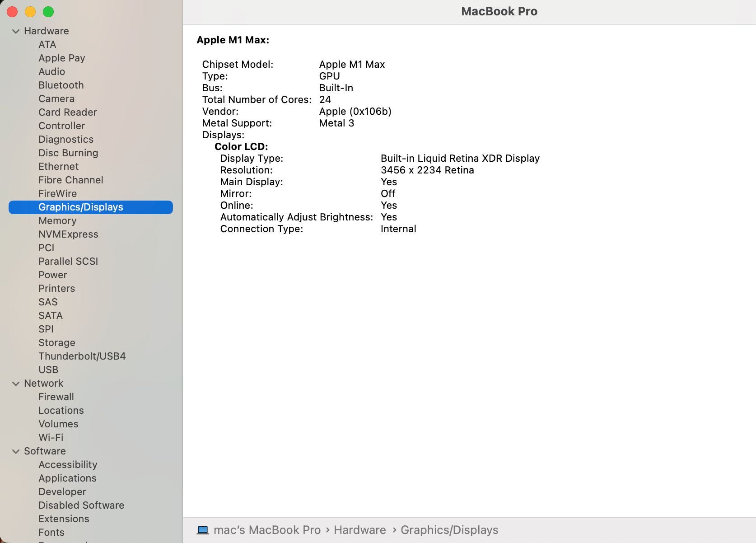The width and height of the screenshot is (756, 543).
Task: Select Locations under Network
Action: 61,410
